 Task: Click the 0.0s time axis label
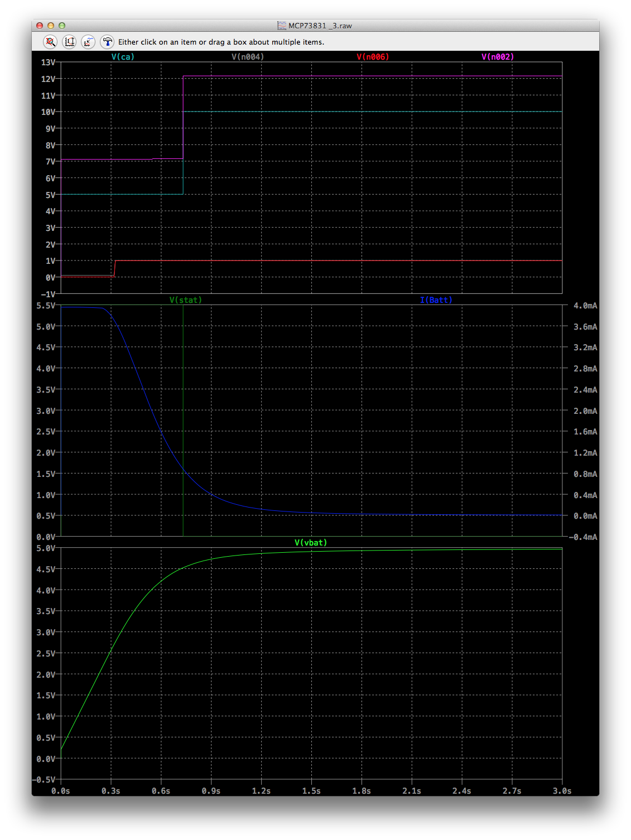click(61, 791)
